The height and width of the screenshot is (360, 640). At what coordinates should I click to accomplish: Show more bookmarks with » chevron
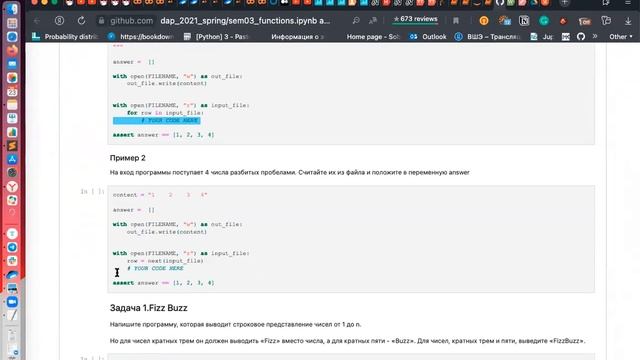pos(595,36)
